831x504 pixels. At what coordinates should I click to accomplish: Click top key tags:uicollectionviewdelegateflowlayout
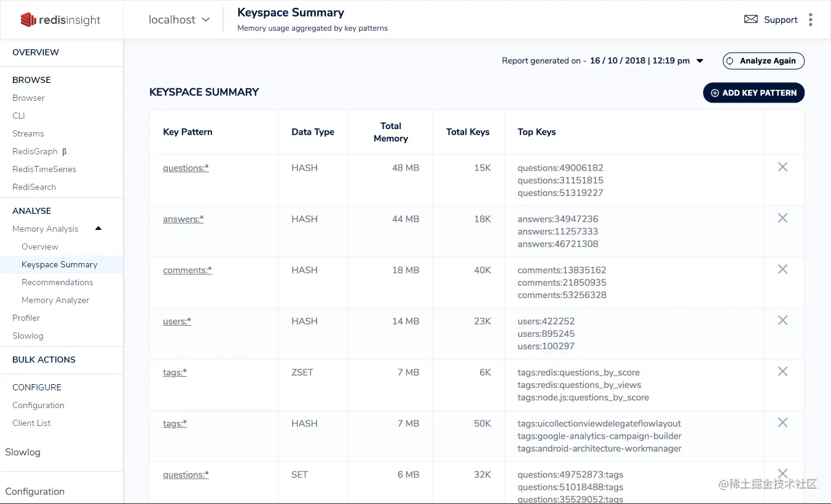599,423
